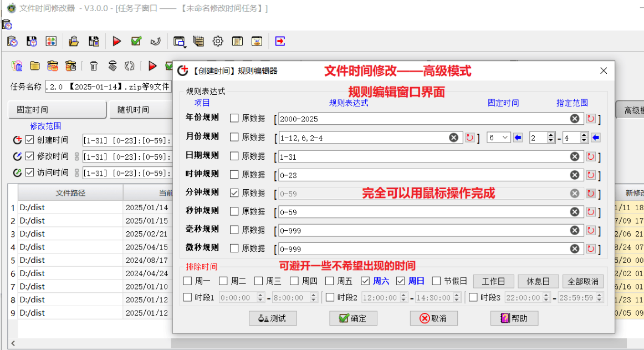Screen dimensions: 644x350
Task: Click the trash can delete icon
Action: [x=94, y=66]
